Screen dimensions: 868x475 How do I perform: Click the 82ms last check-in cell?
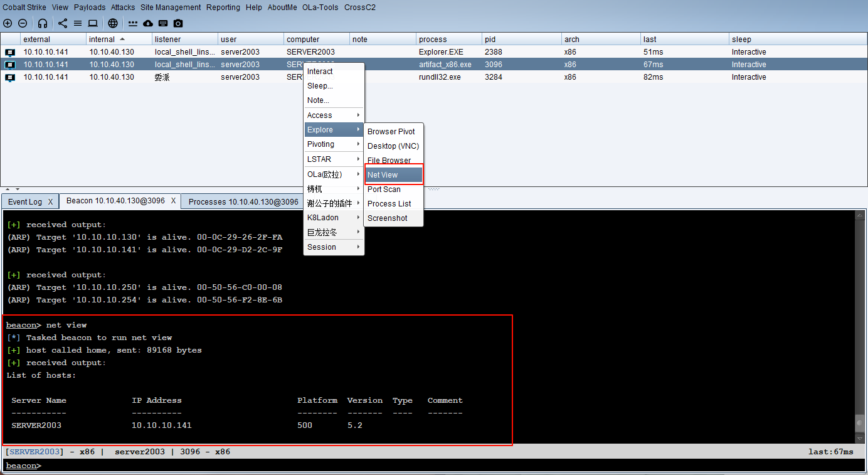click(x=685, y=77)
